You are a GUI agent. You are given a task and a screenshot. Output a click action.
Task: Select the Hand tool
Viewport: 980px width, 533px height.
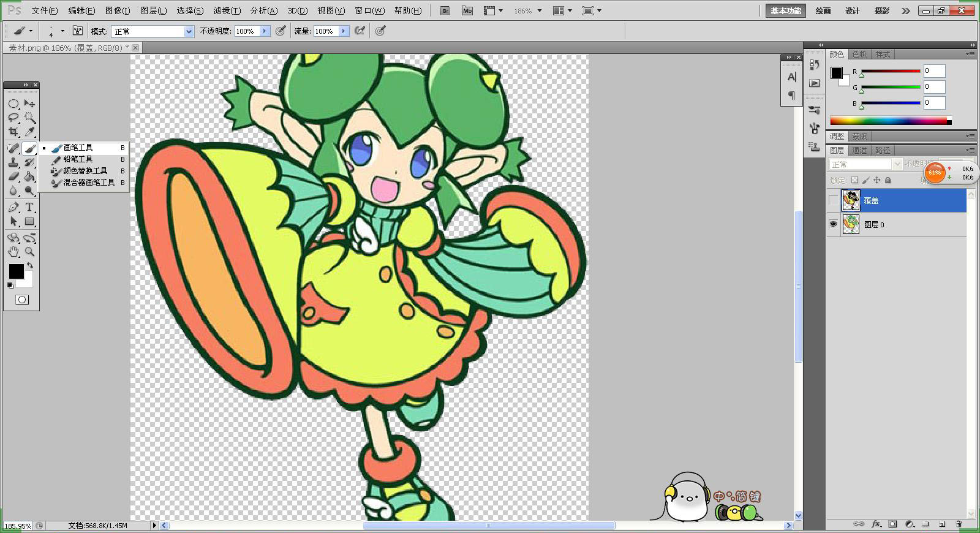(13, 252)
